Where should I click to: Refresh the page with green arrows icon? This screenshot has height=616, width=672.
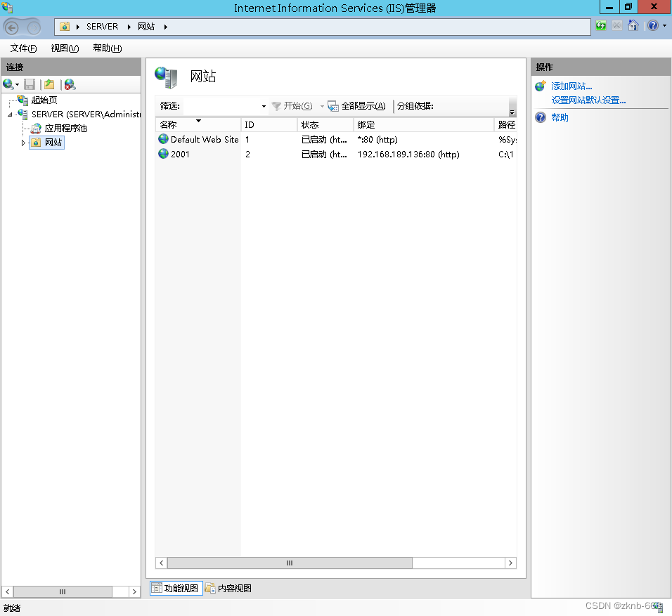point(601,26)
